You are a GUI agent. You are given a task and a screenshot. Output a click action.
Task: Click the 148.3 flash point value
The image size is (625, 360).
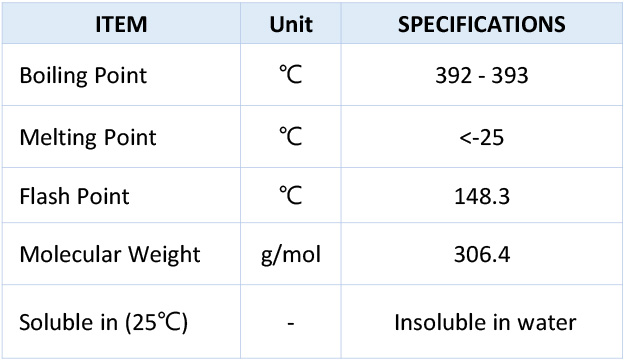(482, 196)
